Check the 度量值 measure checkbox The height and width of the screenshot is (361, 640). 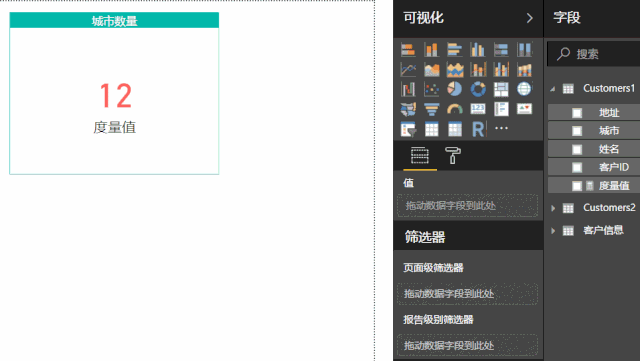tap(577, 186)
